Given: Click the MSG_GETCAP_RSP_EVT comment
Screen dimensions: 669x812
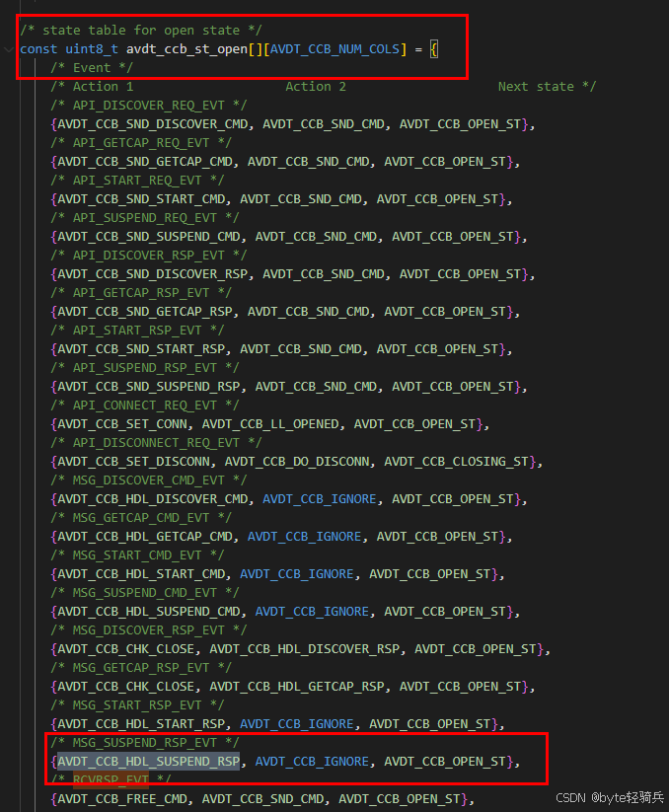Looking at the screenshot, I should [x=141, y=668].
